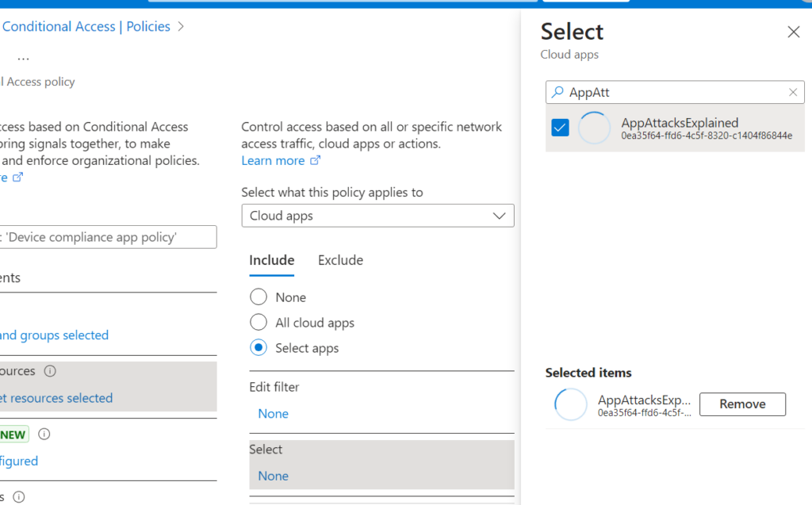Open the info tooltip next to NEW badge
This screenshot has height=505, width=812.
click(x=44, y=434)
